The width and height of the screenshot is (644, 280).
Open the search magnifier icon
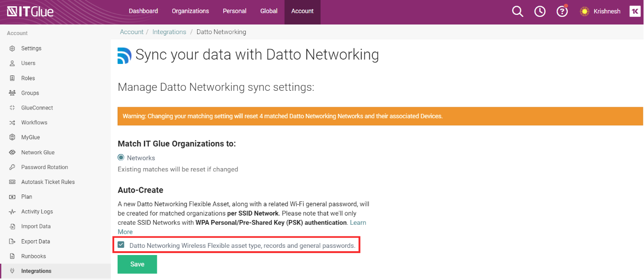click(x=517, y=11)
